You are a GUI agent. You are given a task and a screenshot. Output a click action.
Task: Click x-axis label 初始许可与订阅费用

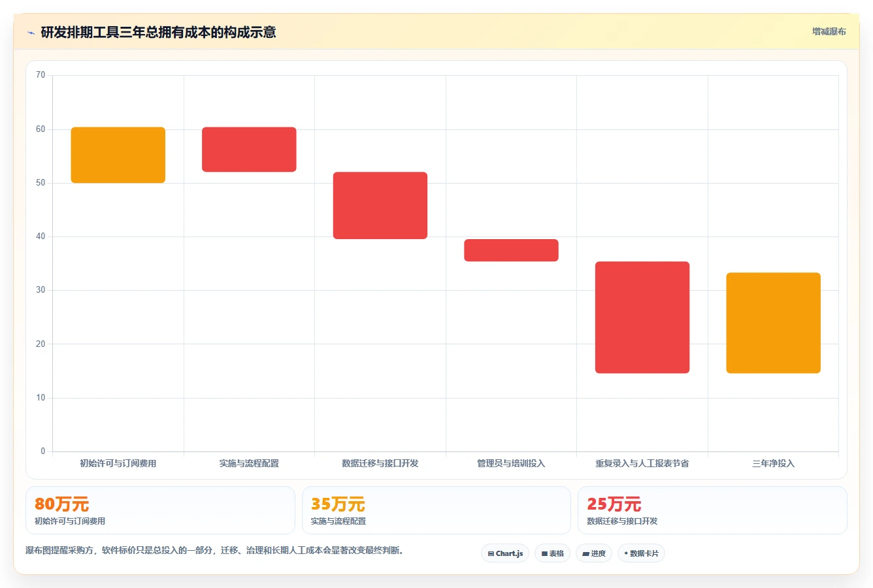pos(118,463)
